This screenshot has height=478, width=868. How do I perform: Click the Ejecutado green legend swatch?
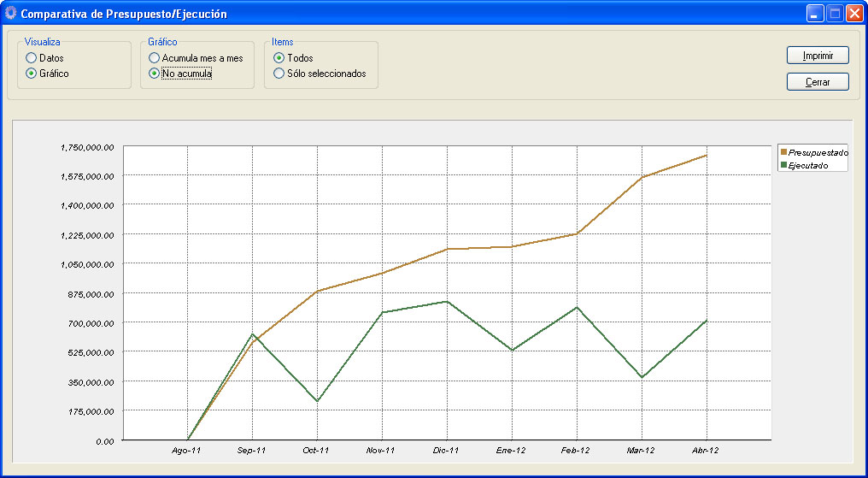pos(784,165)
